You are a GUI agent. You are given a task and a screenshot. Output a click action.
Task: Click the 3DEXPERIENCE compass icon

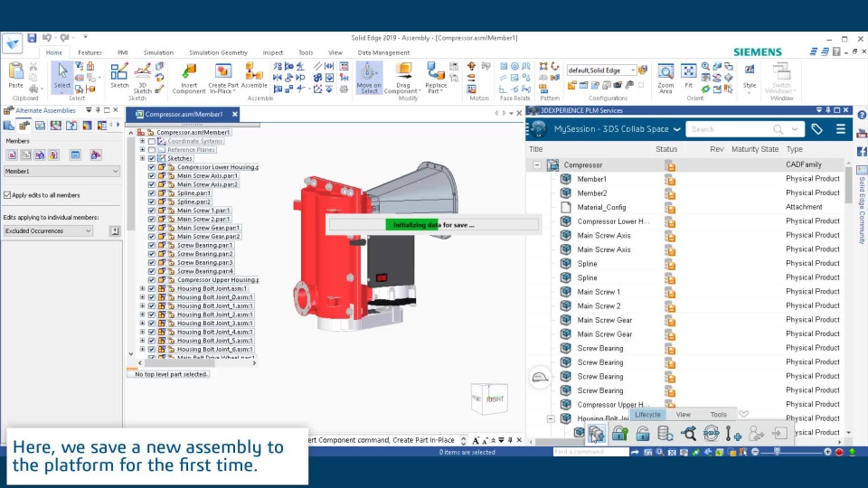(x=539, y=129)
